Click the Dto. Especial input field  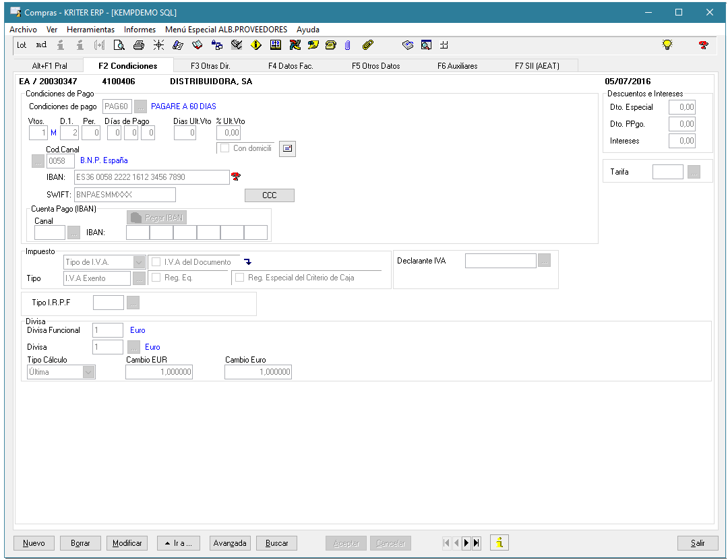click(682, 106)
